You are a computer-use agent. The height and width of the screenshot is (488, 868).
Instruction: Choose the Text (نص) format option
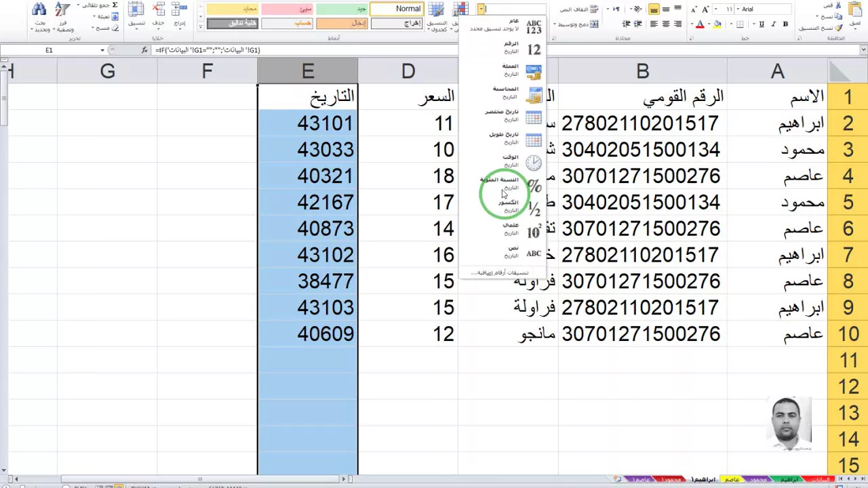coord(502,253)
